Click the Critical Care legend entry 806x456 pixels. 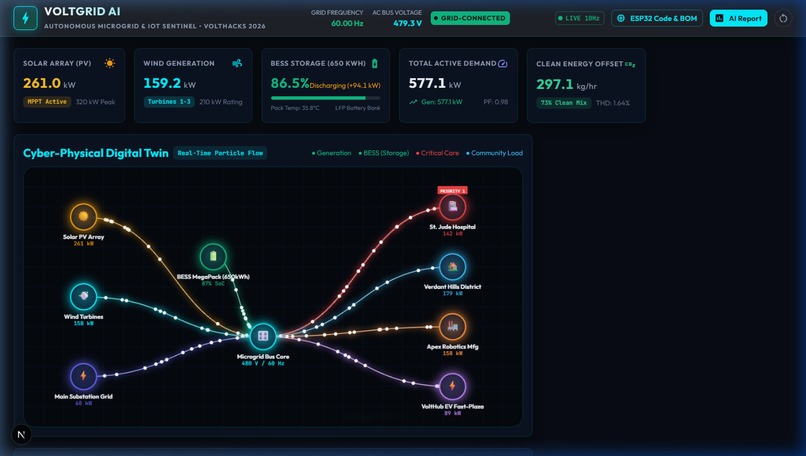(437, 153)
